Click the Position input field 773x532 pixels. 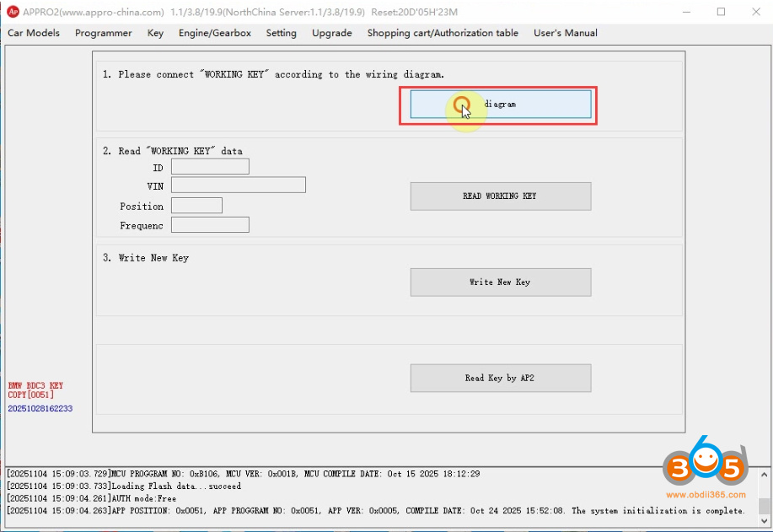[x=196, y=205]
